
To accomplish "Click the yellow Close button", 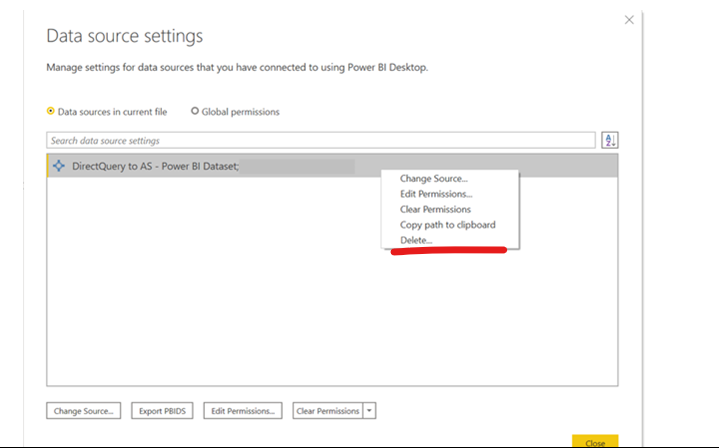I will pos(595,441).
